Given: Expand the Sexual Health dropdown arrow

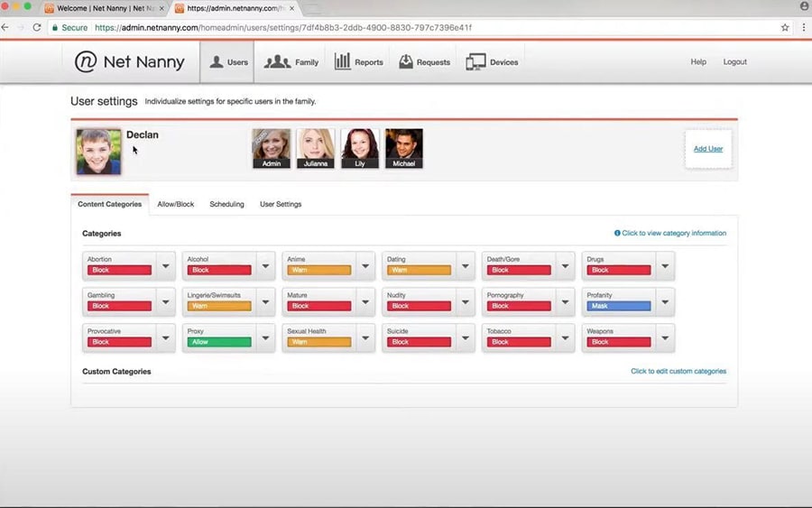Looking at the screenshot, I should click(x=365, y=338).
